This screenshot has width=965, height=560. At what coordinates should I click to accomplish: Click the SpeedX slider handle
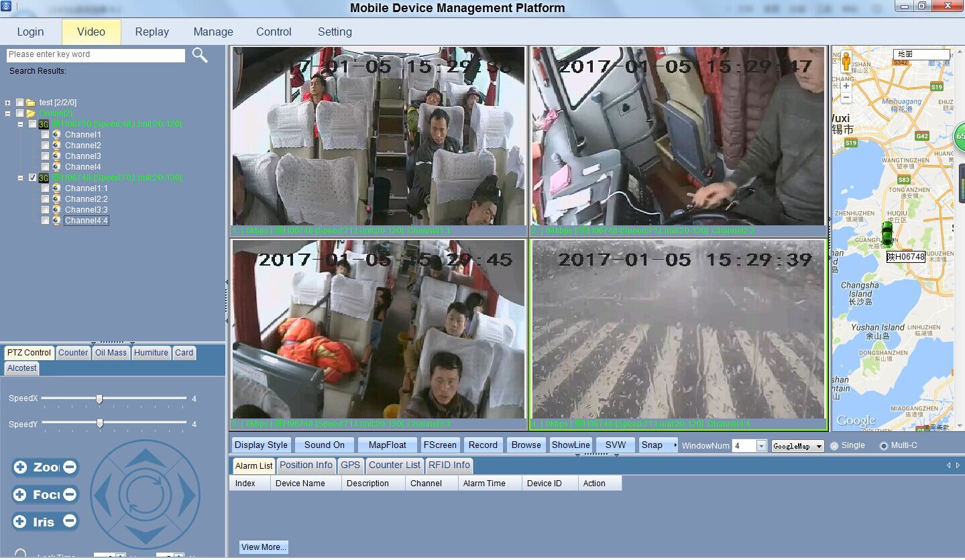click(99, 399)
